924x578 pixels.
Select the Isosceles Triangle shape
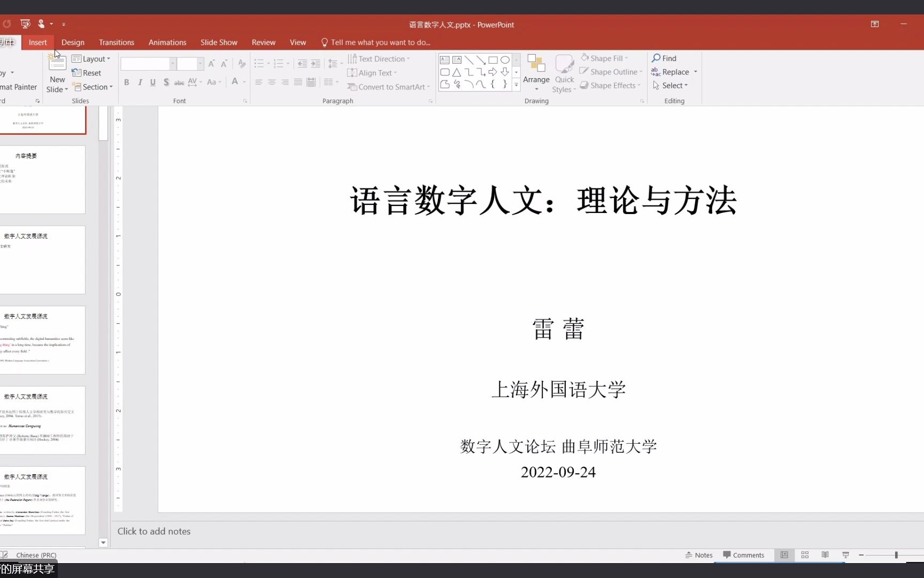pos(457,72)
